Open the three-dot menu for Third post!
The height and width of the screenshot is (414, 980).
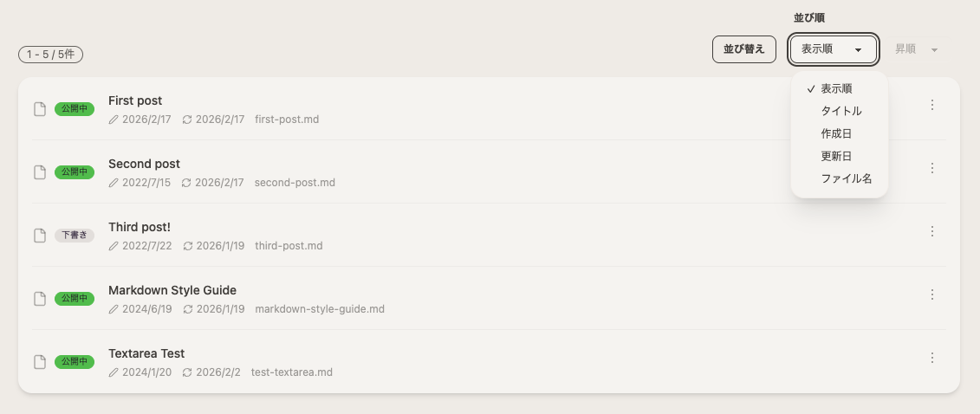point(931,231)
